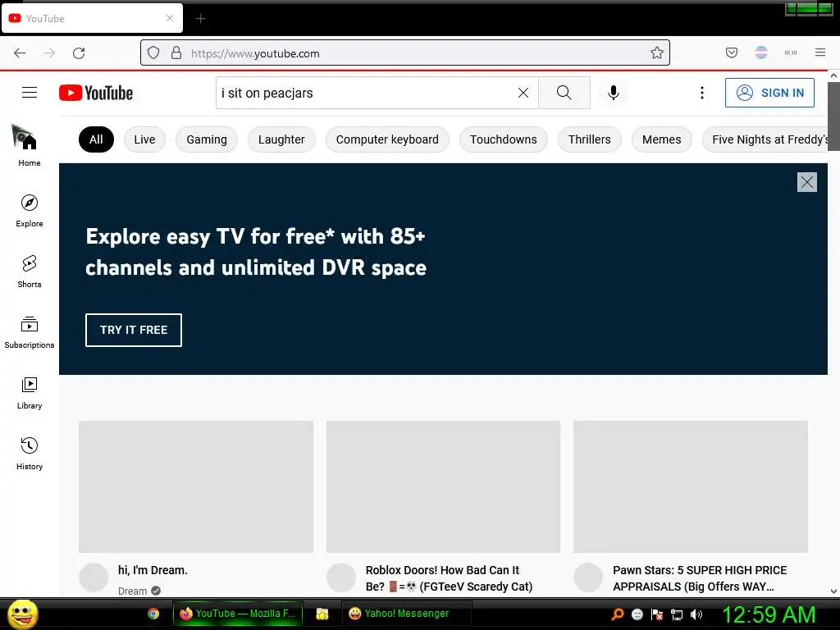Open Subscriptions from sidebar

tap(29, 332)
